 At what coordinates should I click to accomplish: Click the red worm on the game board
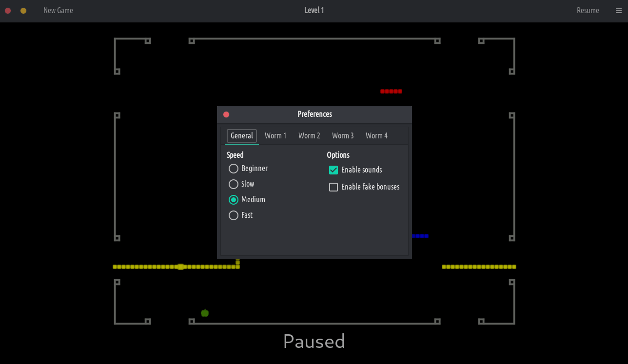click(391, 91)
